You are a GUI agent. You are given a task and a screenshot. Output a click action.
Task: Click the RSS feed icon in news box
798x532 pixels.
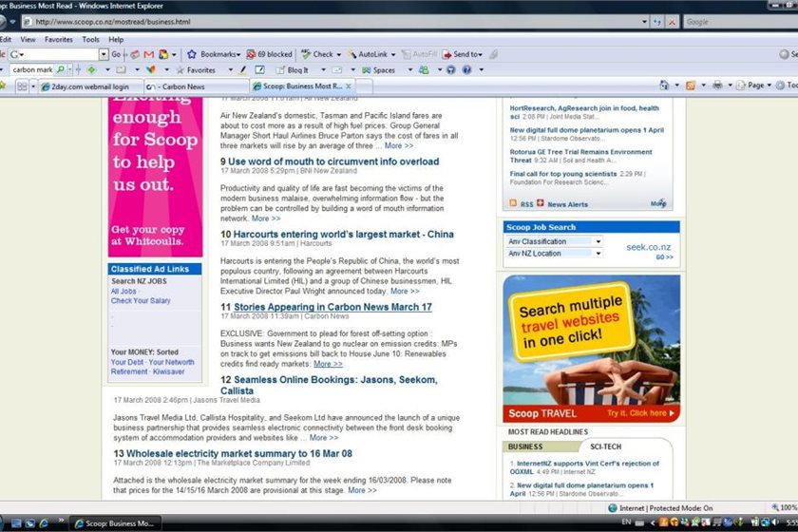click(513, 203)
